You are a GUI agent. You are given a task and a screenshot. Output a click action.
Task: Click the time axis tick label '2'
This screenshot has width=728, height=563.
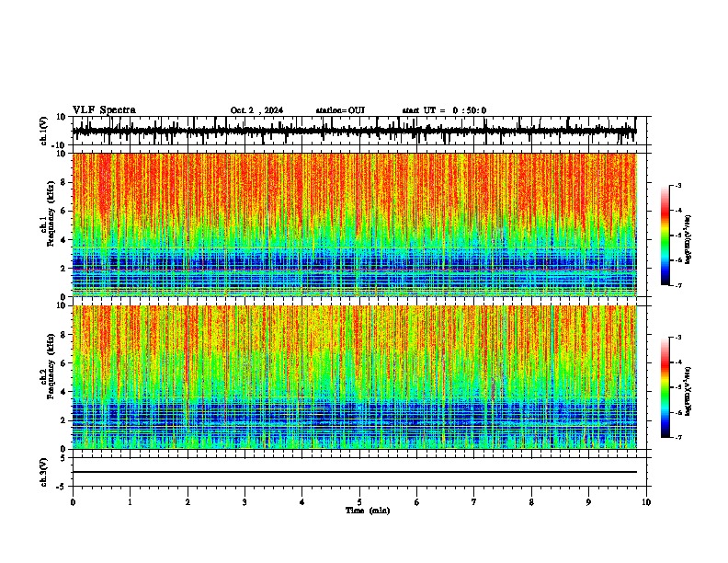[x=188, y=502]
